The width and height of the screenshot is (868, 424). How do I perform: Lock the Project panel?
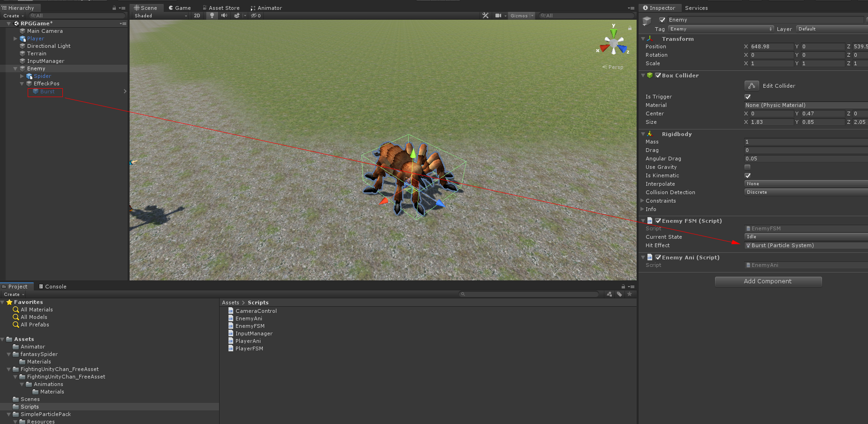623,287
